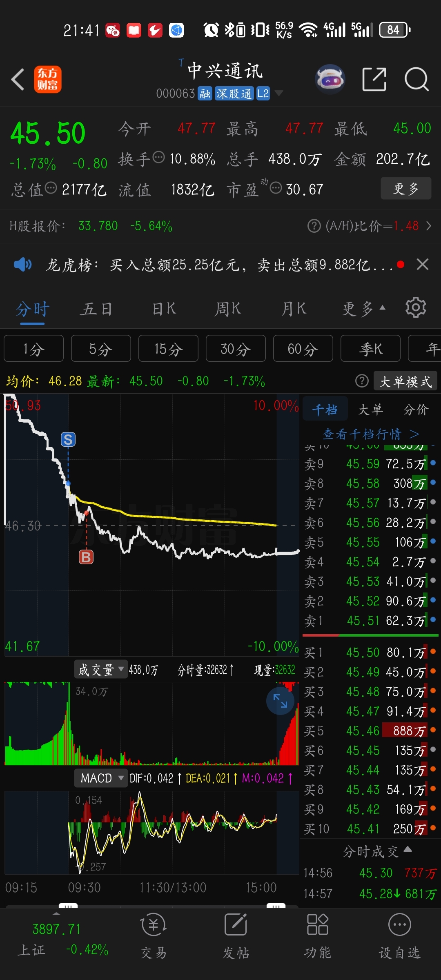
Task: Select the 千档 order book tab
Action: pyautogui.click(x=325, y=409)
